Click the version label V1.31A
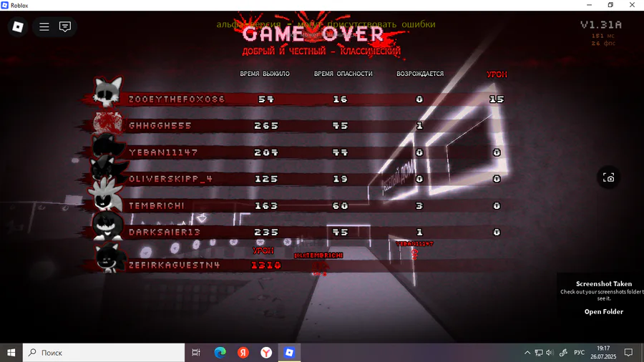 click(601, 24)
